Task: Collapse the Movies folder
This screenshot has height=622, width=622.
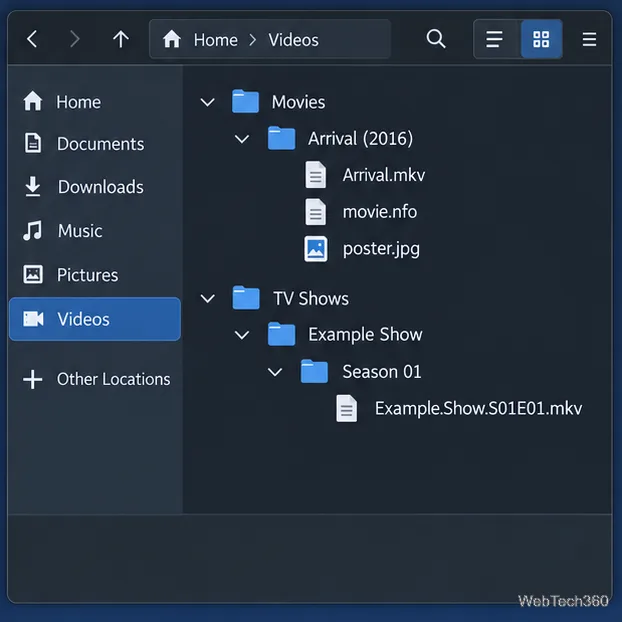Action: pos(207,102)
